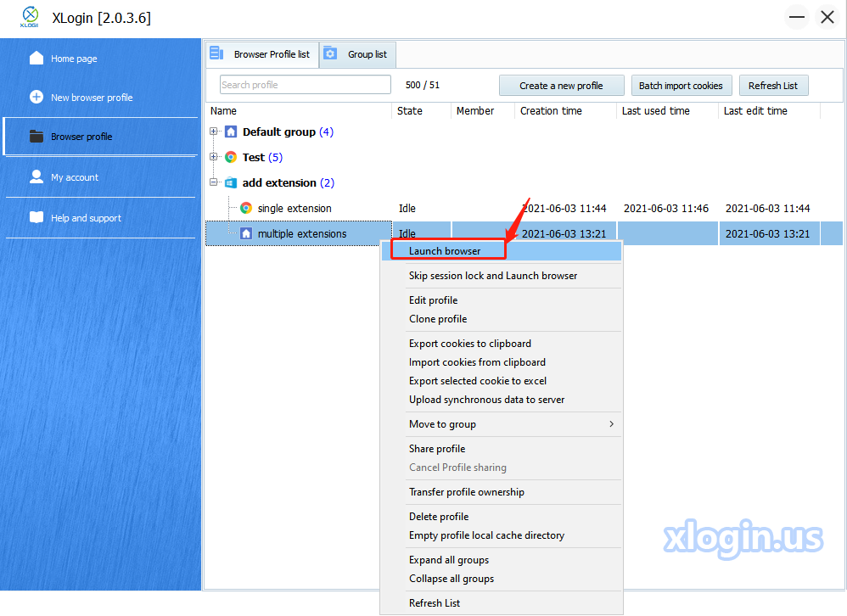Select the single extension profile row
This screenshot has width=847, height=616.
pyautogui.click(x=524, y=209)
